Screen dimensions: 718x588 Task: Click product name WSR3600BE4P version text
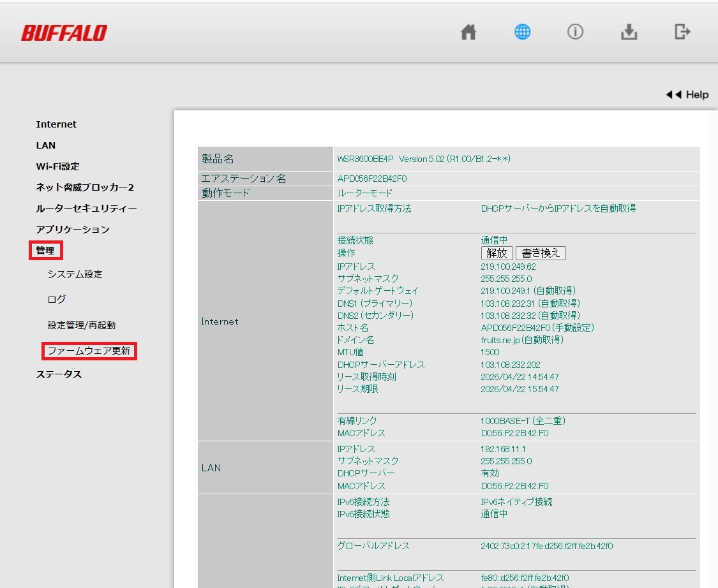tap(424, 159)
